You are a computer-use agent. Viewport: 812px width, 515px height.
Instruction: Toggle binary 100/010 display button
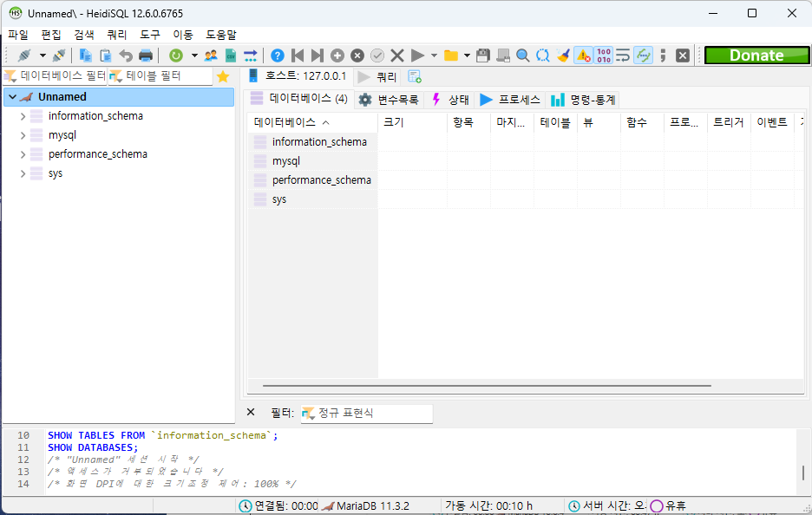pos(603,55)
